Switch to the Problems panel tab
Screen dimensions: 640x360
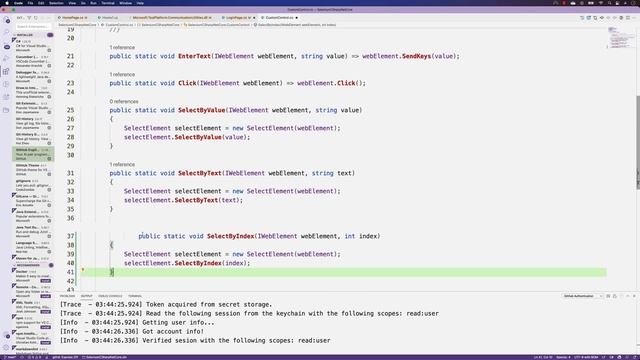click(x=67, y=296)
